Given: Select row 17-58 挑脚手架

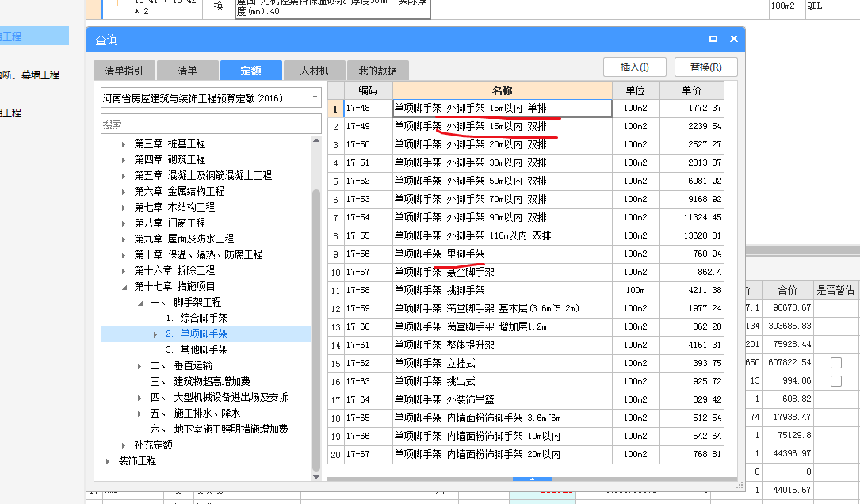Looking at the screenshot, I should click(x=526, y=291).
